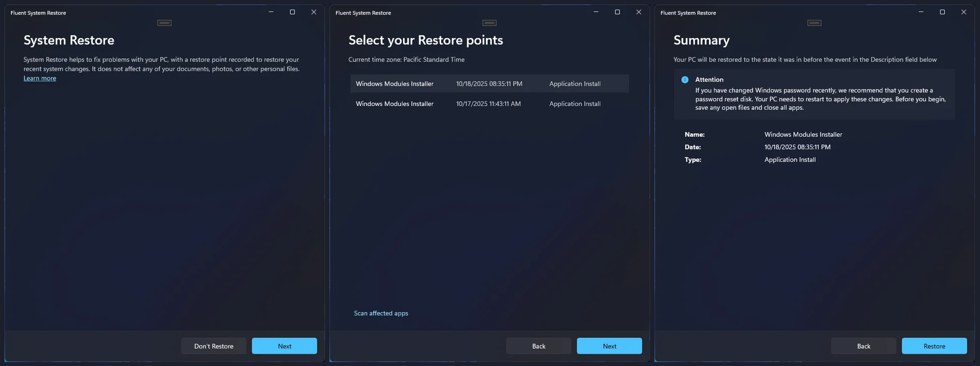Viewport: 980px width, 366px height.
Task: Click the Learn more link
Action: tap(40, 78)
